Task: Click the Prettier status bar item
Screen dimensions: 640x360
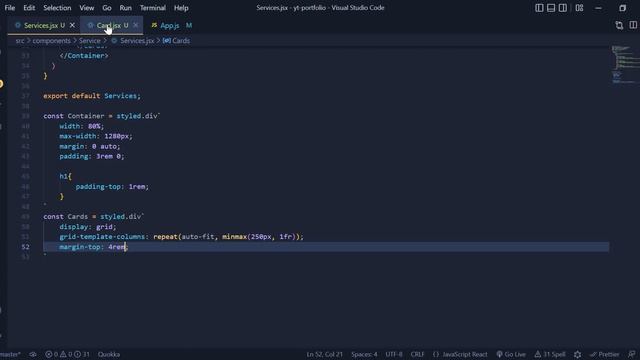Action: [x=604, y=354]
